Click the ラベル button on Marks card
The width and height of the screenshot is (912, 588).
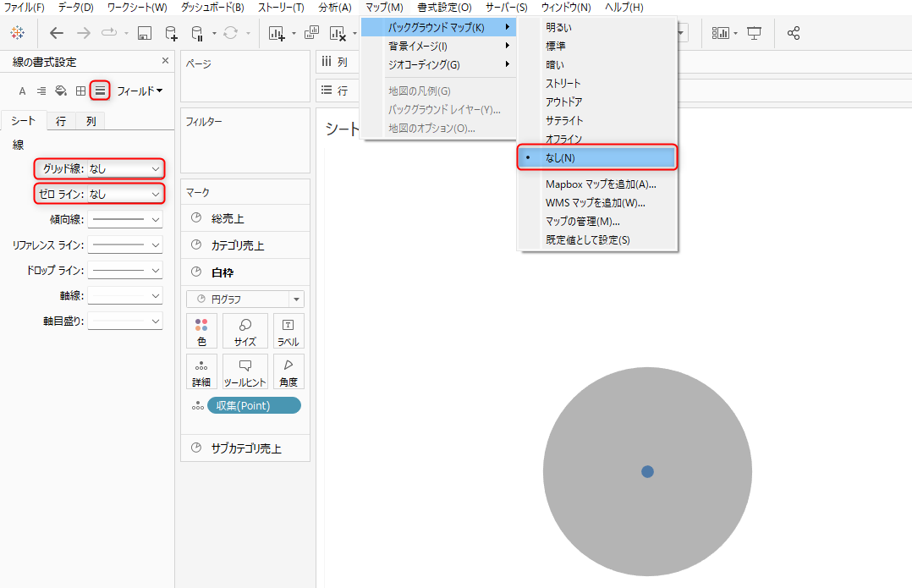click(x=288, y=331)
